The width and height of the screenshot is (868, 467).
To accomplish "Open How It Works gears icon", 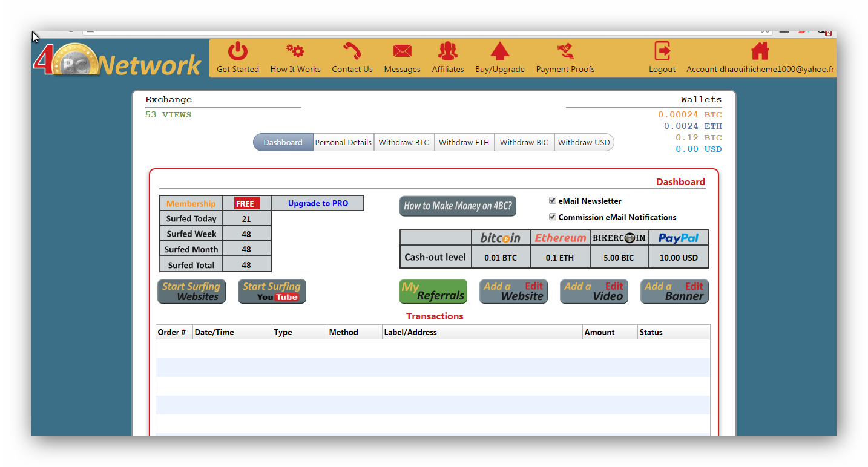I will click(295, 51).
